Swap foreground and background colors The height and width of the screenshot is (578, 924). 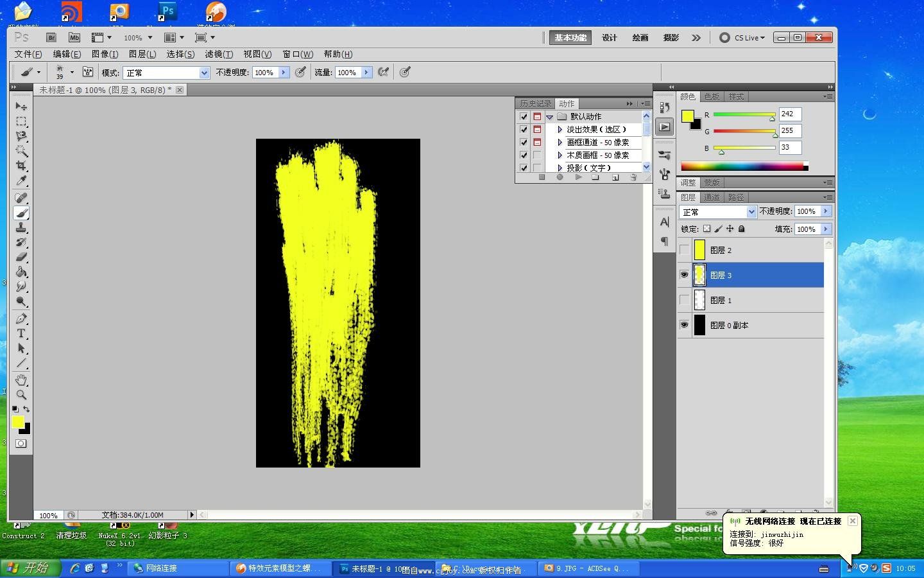coord(26,409)
